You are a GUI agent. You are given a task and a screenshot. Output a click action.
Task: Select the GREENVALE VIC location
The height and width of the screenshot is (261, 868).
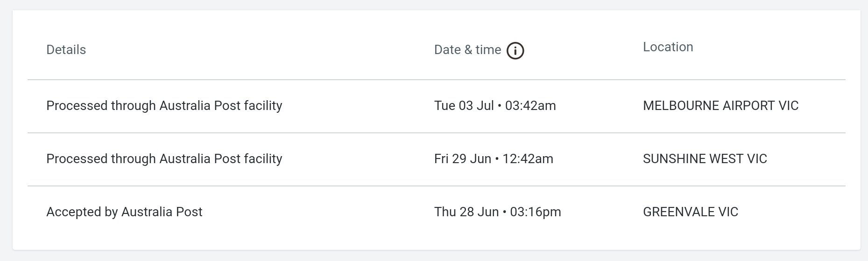pyautogui.click(x=690, y=212)
